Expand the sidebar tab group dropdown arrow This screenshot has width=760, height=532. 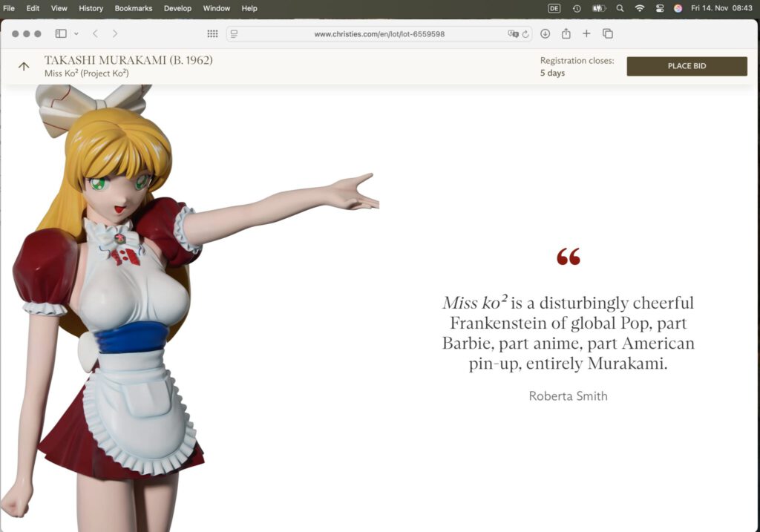coord(76,34)
